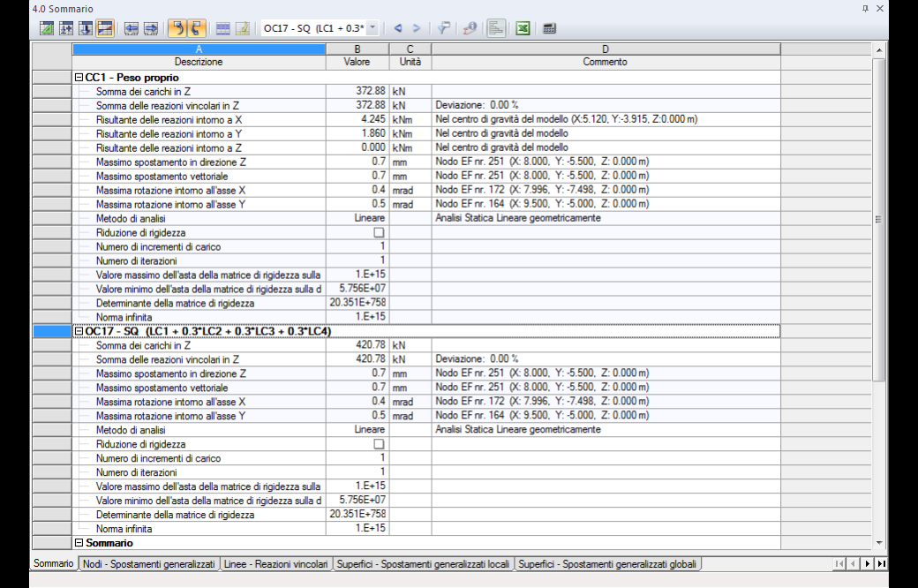Click Norma infinita row under CC1

(x=426, y=317)
